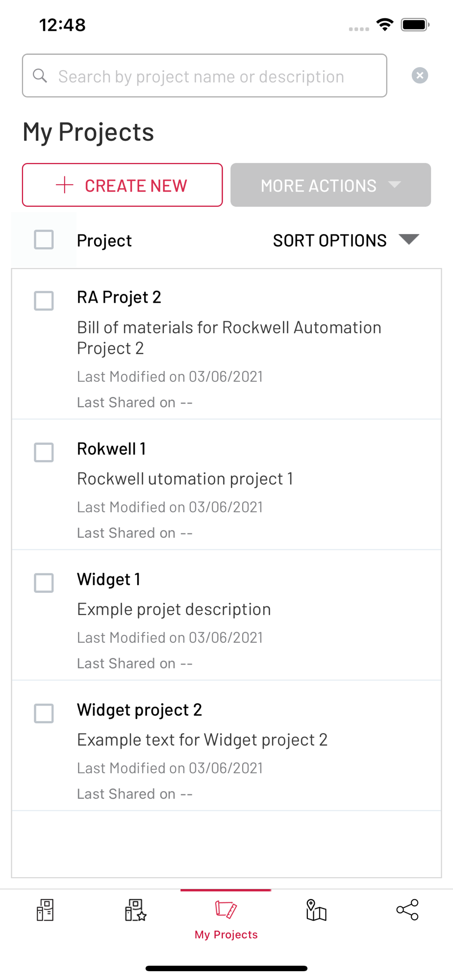The image size is (453, 980).
Task: Open the share tab icon
Action: coord(407,910)
